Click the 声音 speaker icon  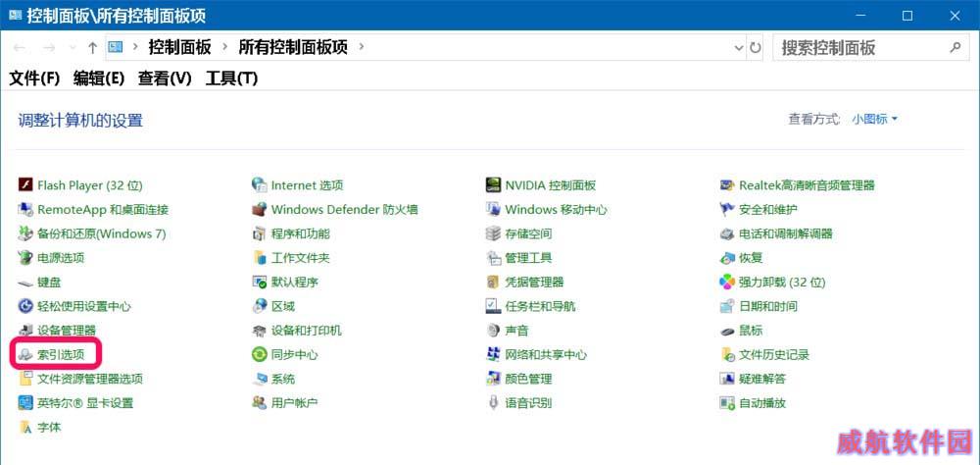click(x=494, y=331)
